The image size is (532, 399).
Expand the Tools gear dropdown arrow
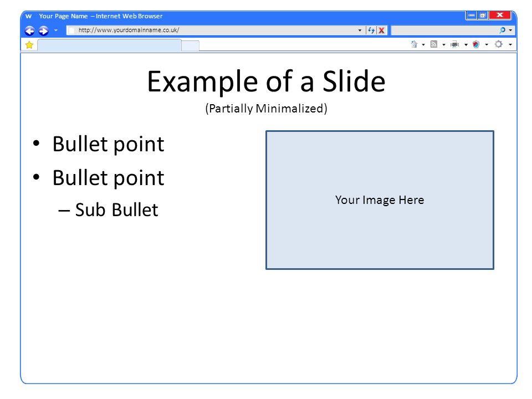point(510,45)
